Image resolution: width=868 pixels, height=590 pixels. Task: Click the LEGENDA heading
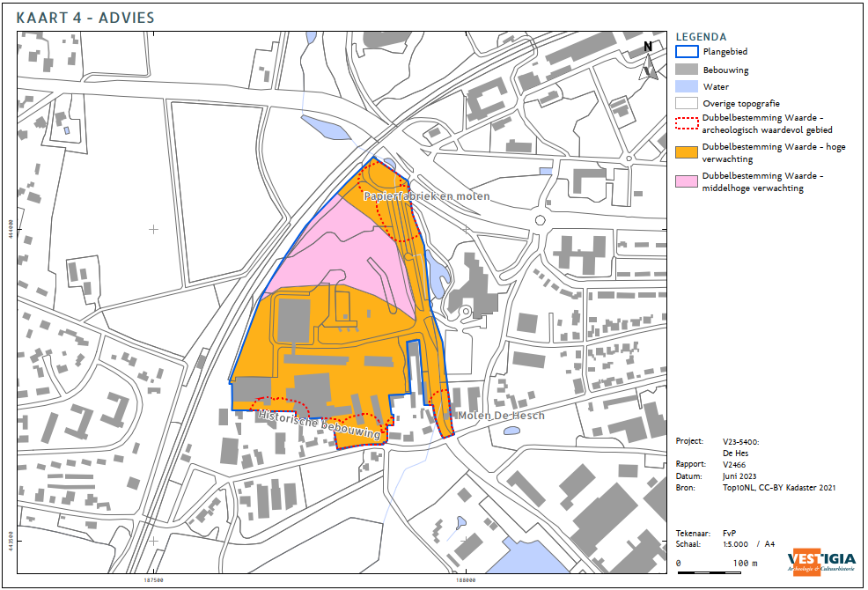pyautogui.click(x=701, y=37)
